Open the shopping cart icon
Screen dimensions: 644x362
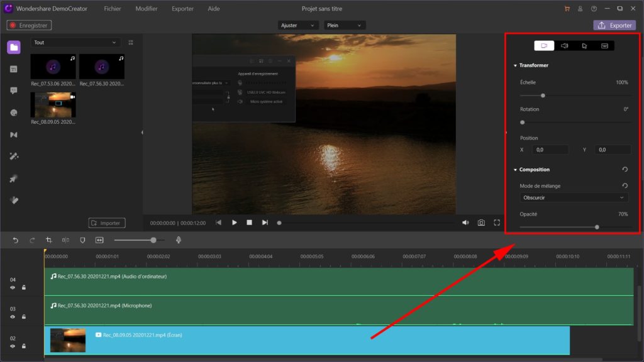coord(567,9)
